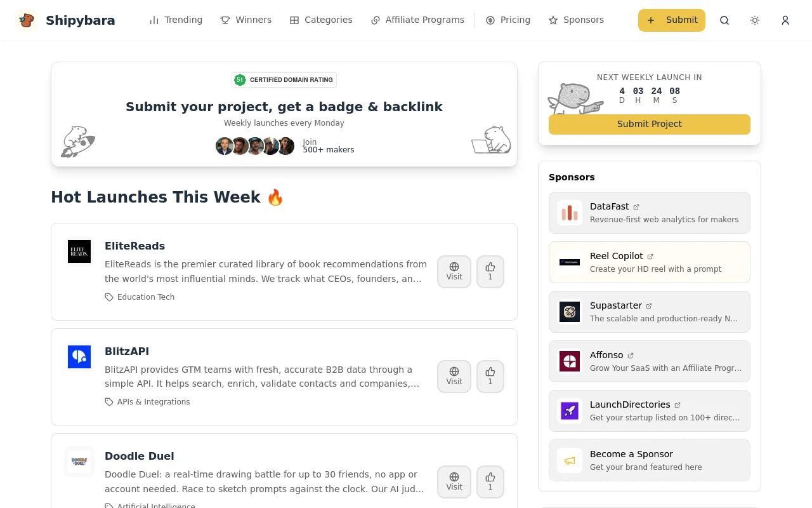The image size is (812, 508).
Task: Toggle light/dark theme sun icon
Action: [755, 20]
